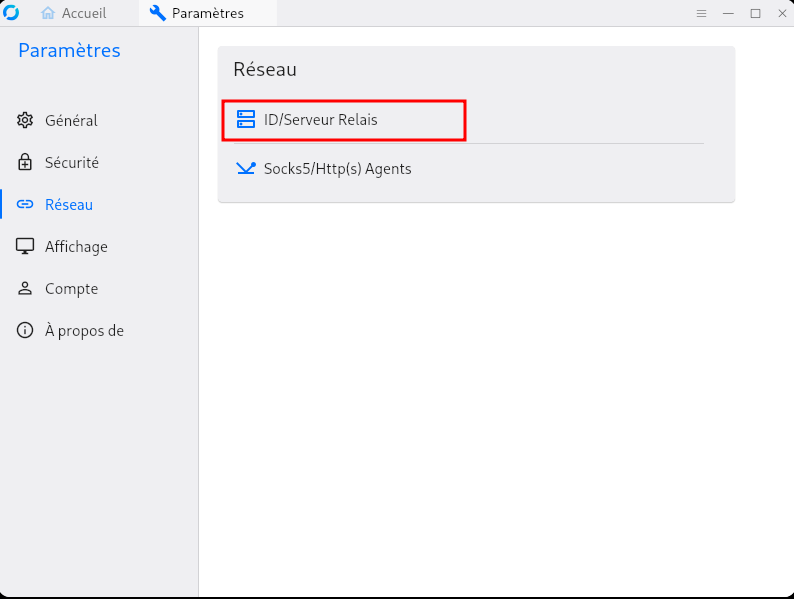
Task: Click the chain-link icon beside Réseau
Action: [25, 205]
